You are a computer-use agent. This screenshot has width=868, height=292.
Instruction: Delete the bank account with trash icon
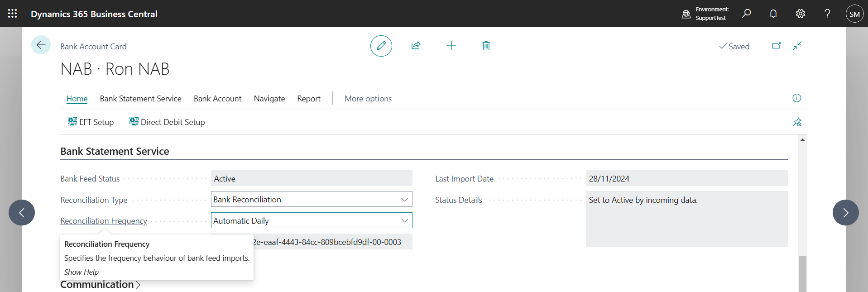(x=486, y=46)
